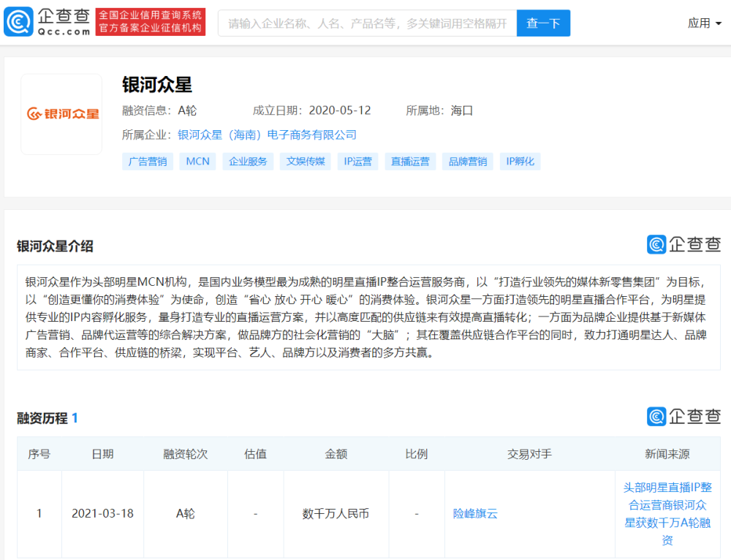Select the IP孵化 tag
This screenshot has height=560, width=731.
(x=520, y=162)
